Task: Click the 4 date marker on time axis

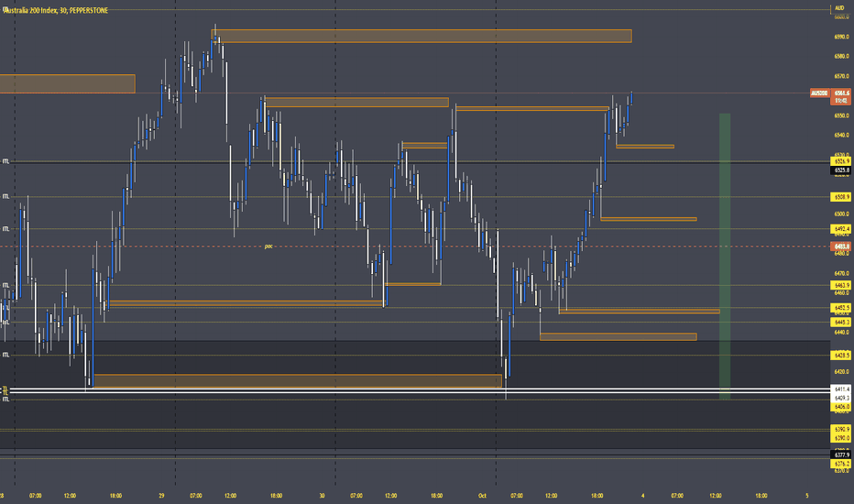Action: pyautogui.click(x=642, y=496)
